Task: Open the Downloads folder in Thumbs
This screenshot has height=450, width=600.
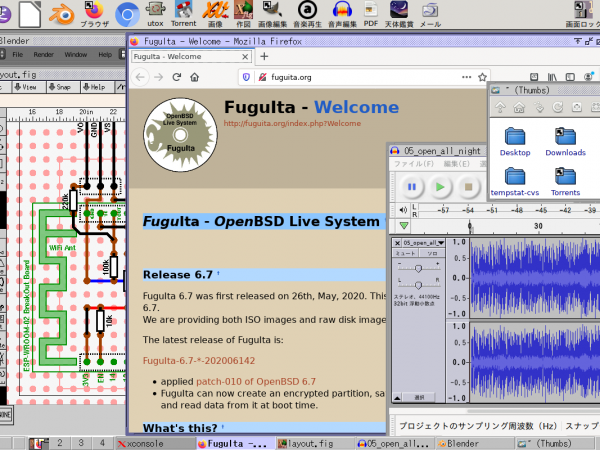Action: (x=565, y=142)
